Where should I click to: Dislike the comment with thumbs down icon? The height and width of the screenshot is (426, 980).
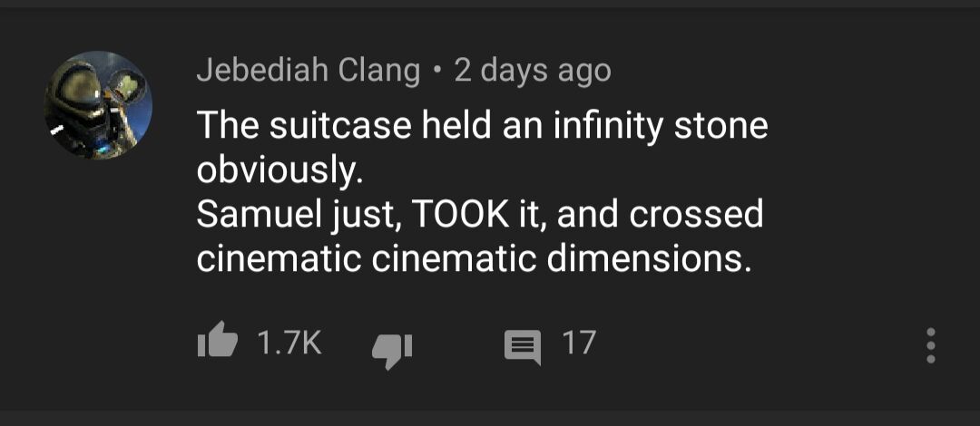(x=392, y=345)
